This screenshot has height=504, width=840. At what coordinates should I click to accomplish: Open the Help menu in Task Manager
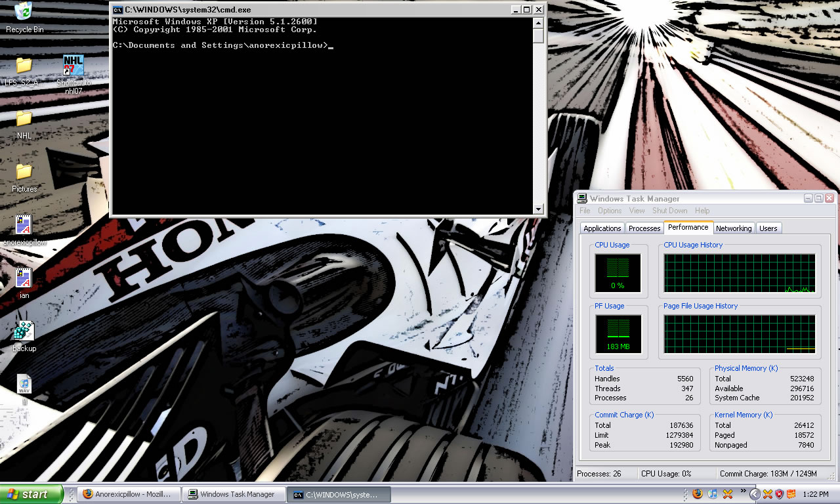click(702, 211)
